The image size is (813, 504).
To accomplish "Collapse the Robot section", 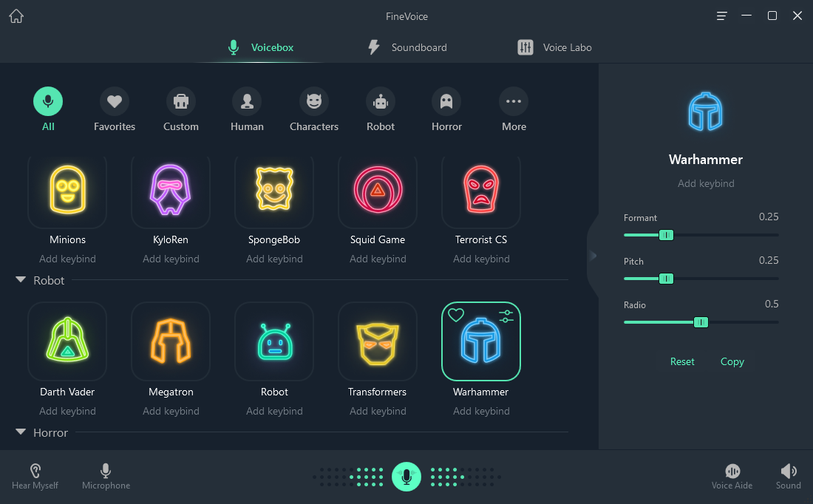I will pyautogui.click(x=21, y=279).
